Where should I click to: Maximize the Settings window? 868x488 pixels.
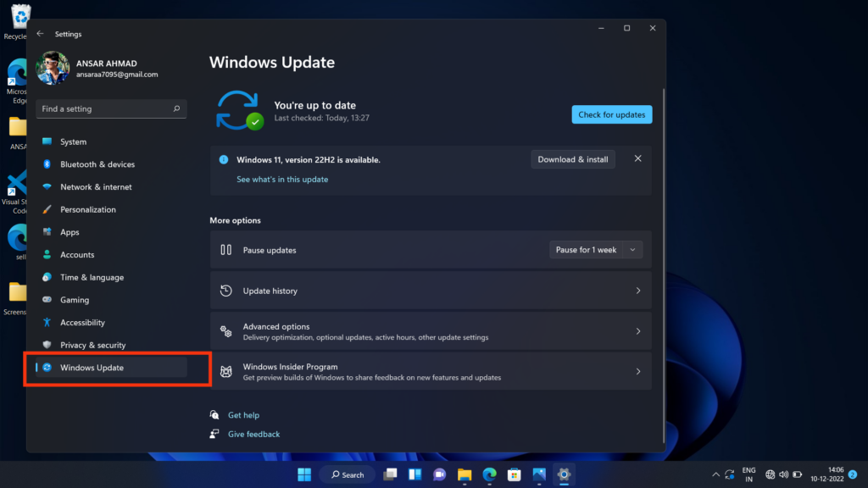(626, 28)
